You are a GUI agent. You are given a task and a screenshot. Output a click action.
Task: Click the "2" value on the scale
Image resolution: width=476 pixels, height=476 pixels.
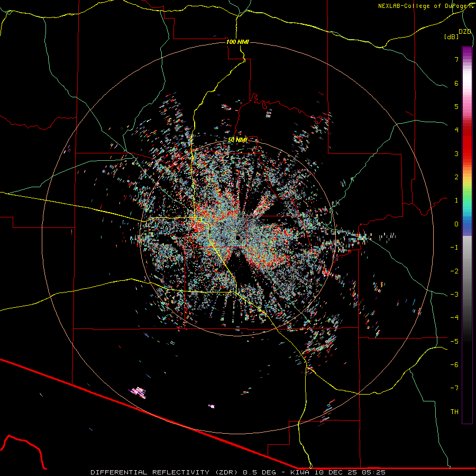pos(456,177)
